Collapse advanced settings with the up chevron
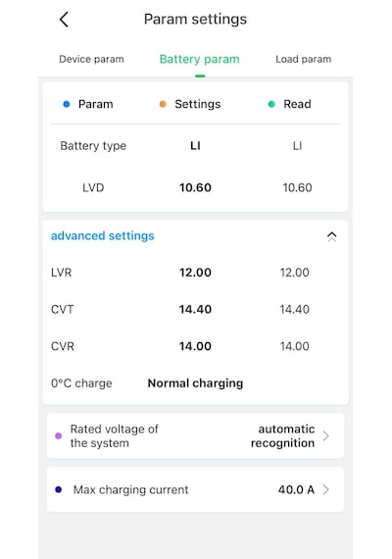 click(332, 236)
